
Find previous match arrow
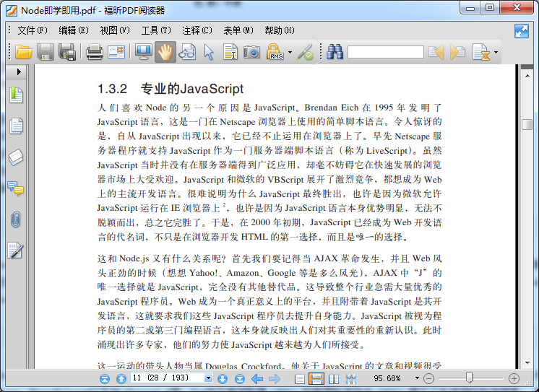(x=436, y=52)
